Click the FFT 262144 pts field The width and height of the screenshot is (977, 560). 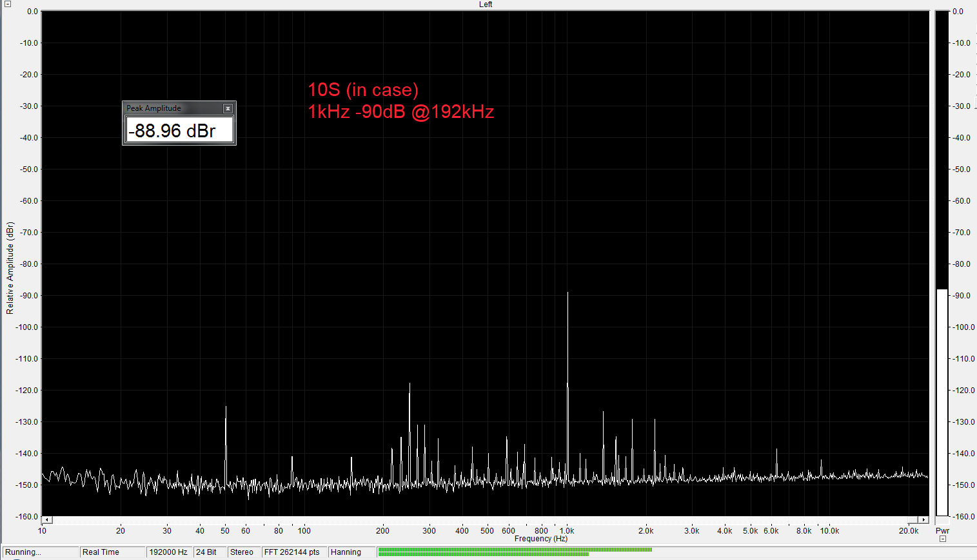pos(294,552)
